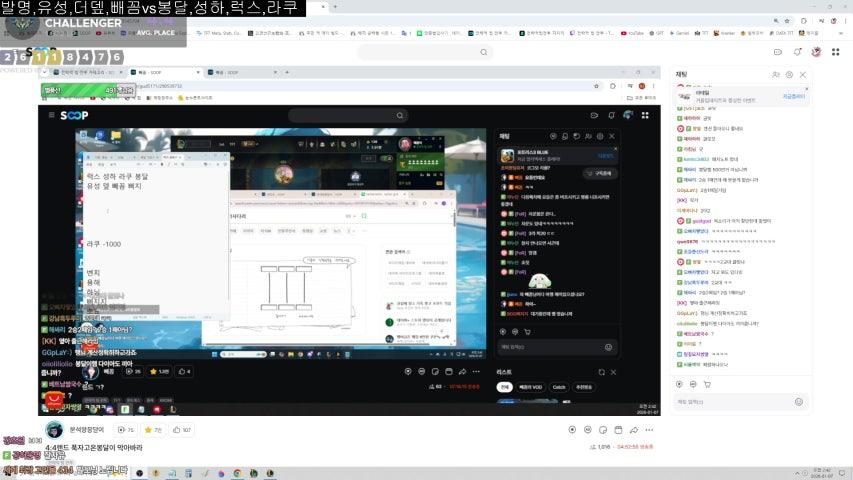Open the more options dots under inner stream

click(x=476, y=372)
